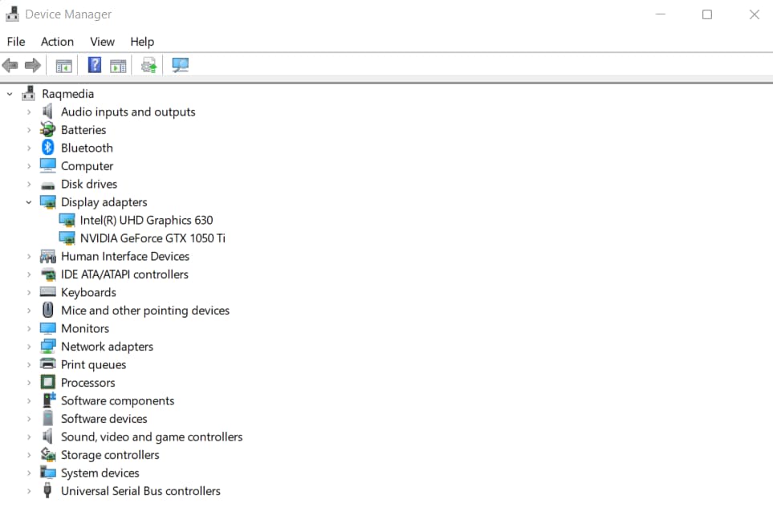The image size is (773, 532).
Task: Collapse the Display adapters category
Action: coord(29,202)
